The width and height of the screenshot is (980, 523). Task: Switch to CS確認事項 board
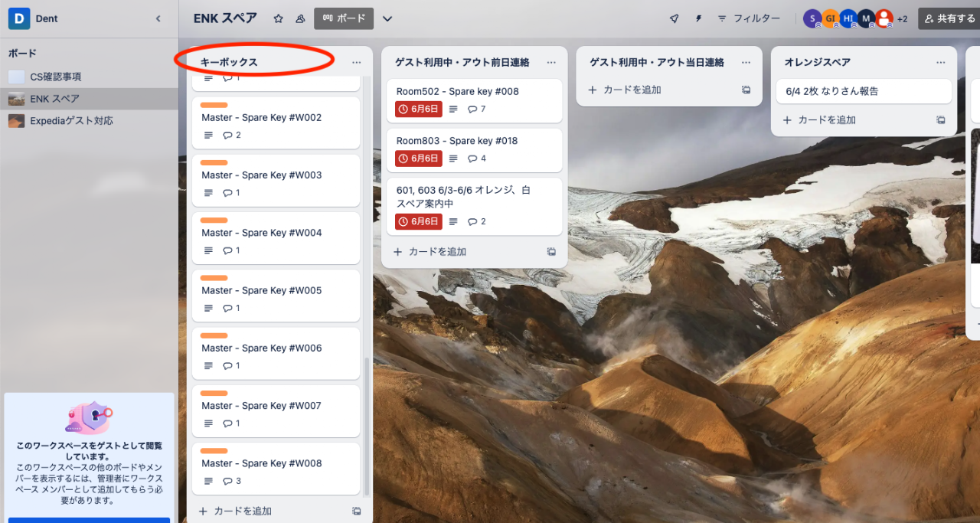click(55, 77)
